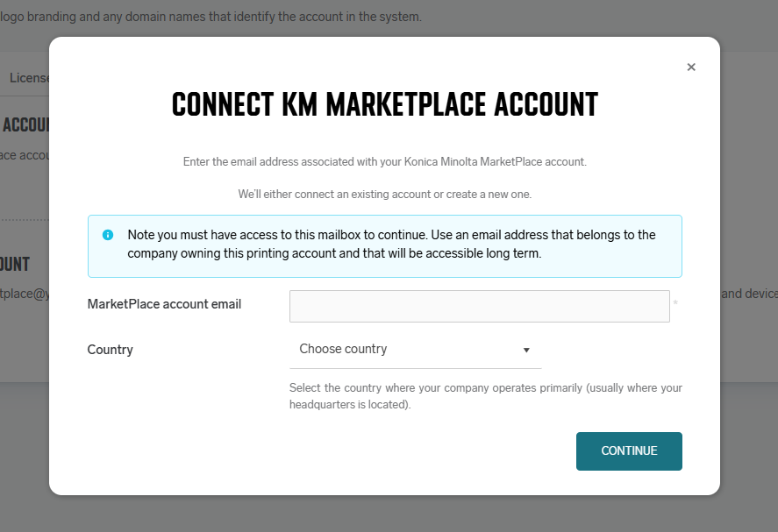Close the Connect KM MarketPlace Account dialog
Screen dimensions: 778x532
point(690,67)
